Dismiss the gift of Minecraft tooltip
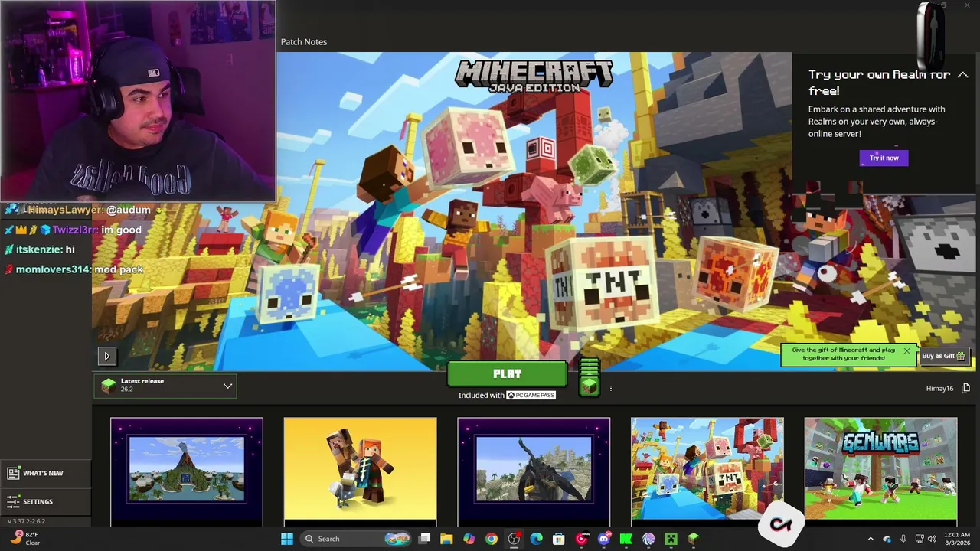Screen dimensions: 980x551 pos(906,351)
